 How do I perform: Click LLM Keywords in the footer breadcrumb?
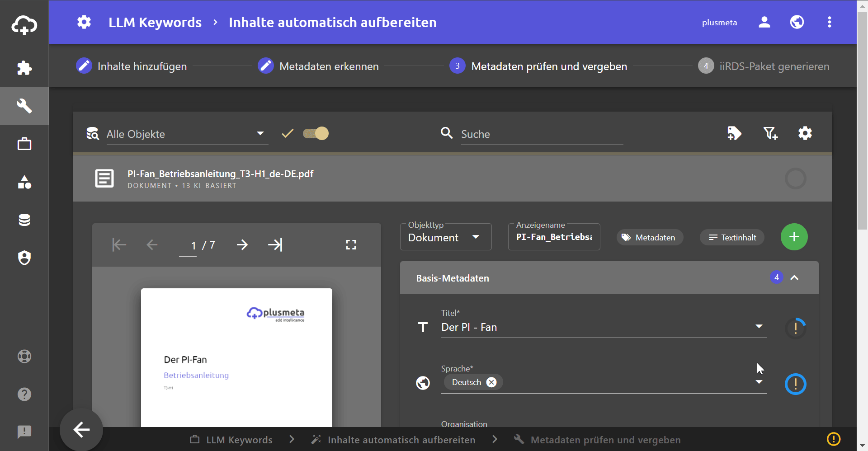[x=240, y=440]
